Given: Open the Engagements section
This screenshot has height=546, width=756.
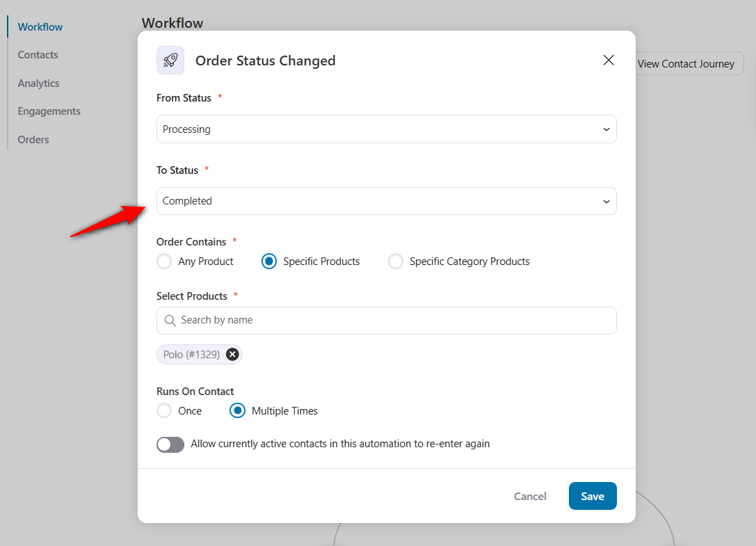Looking at the screenshot, I should pos(49,111).
